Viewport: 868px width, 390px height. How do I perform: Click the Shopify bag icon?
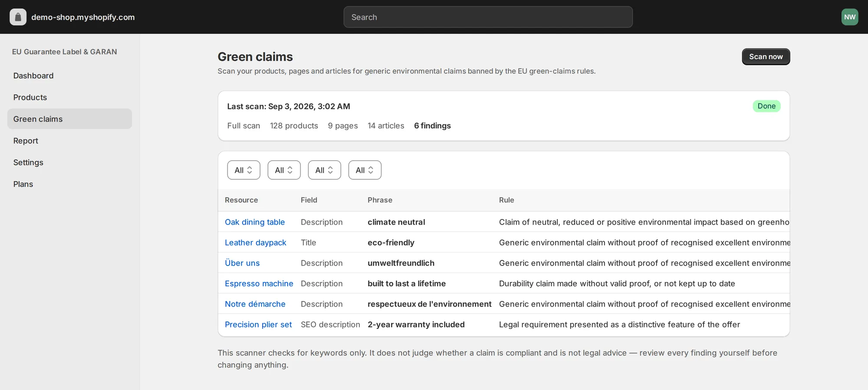18,17
